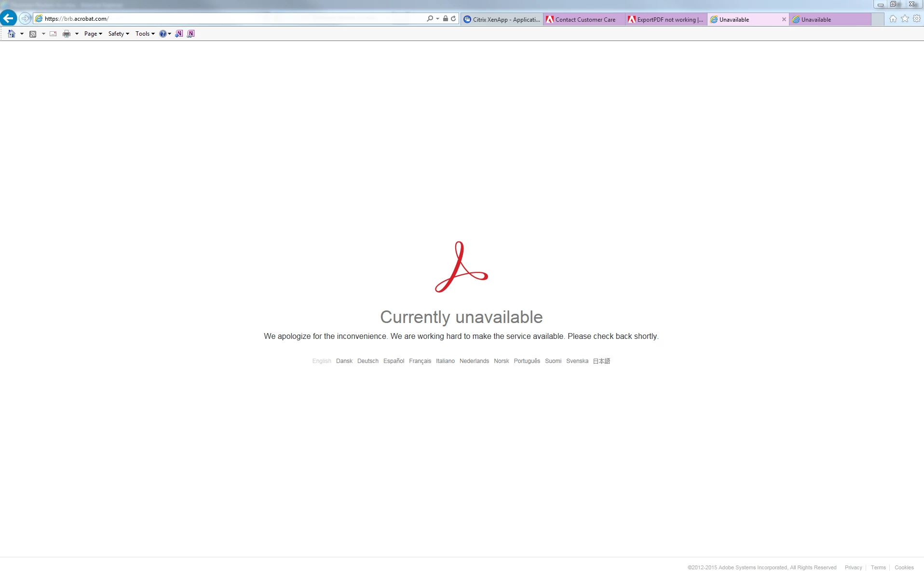Open the Safety menu
924x578 pixels.
119,34
